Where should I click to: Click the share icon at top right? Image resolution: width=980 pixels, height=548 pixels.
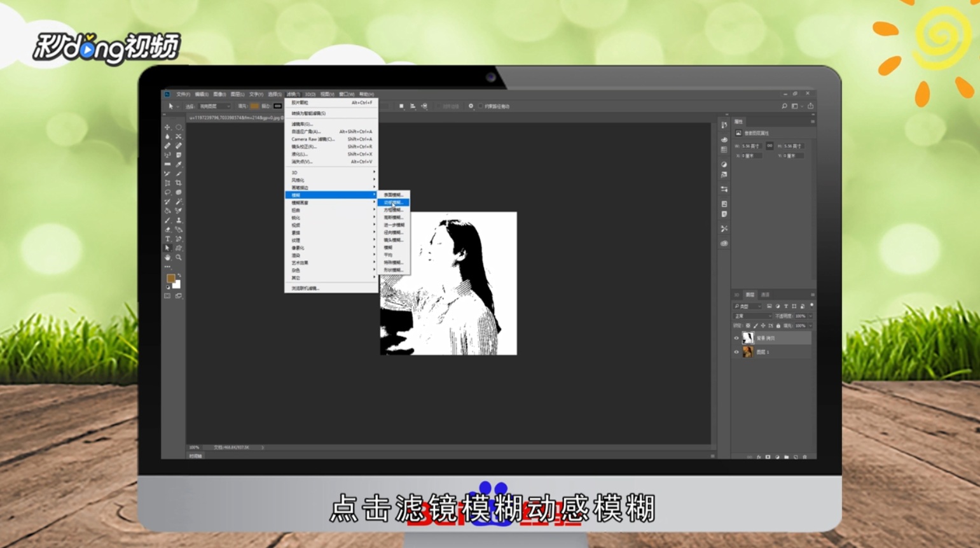pyautogui.click(x=810, y=106)
